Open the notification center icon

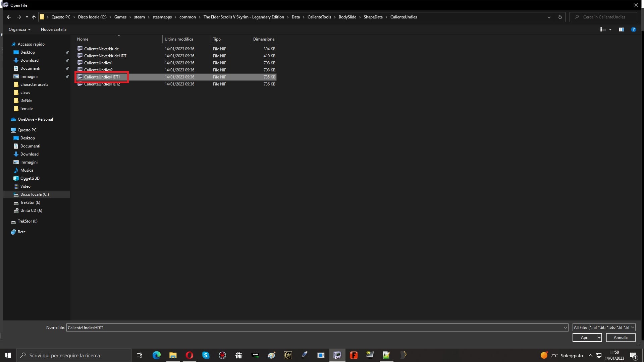(x=633, y=355)
